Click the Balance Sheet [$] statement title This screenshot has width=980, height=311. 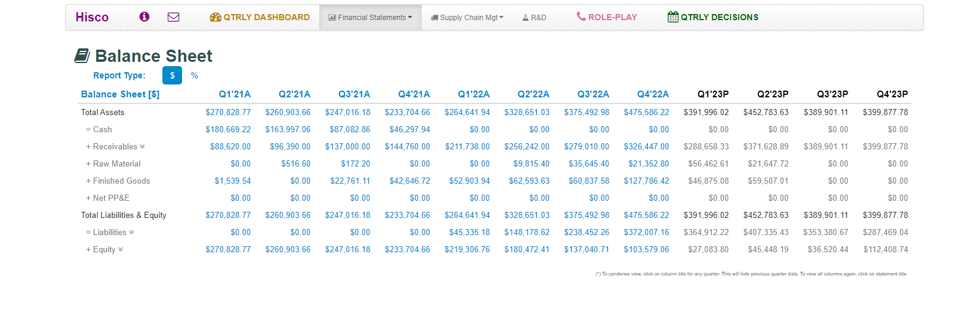pyautogui.click(x=120, y=94)
